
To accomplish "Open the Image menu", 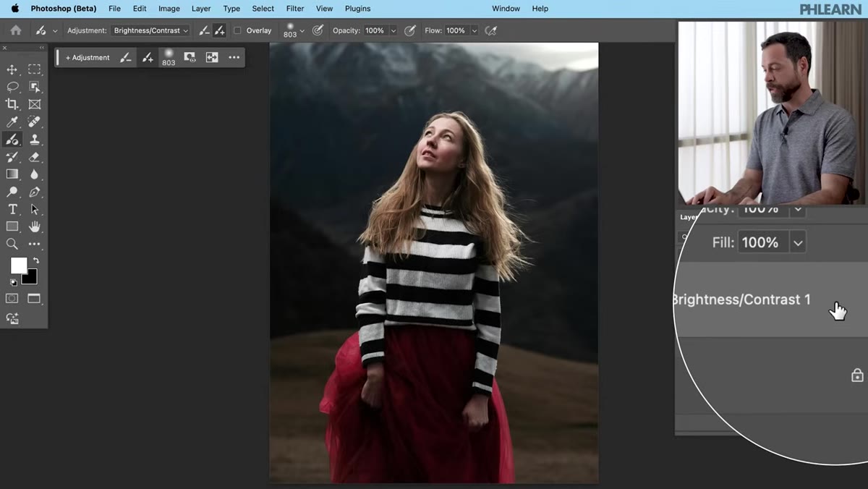I will tap(169, 9).
